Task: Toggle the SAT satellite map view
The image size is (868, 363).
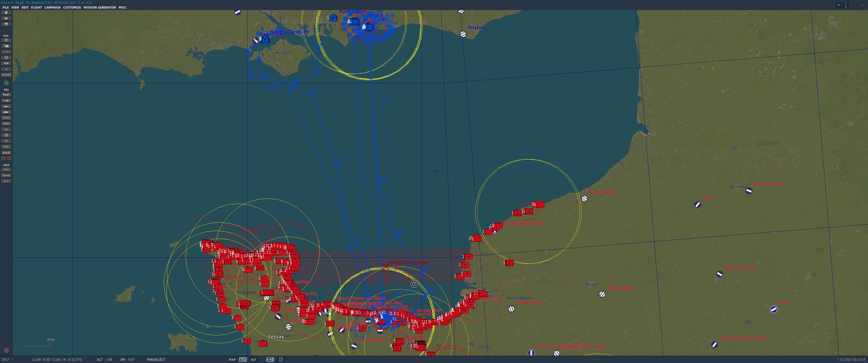Action: [x=242, y=359]
